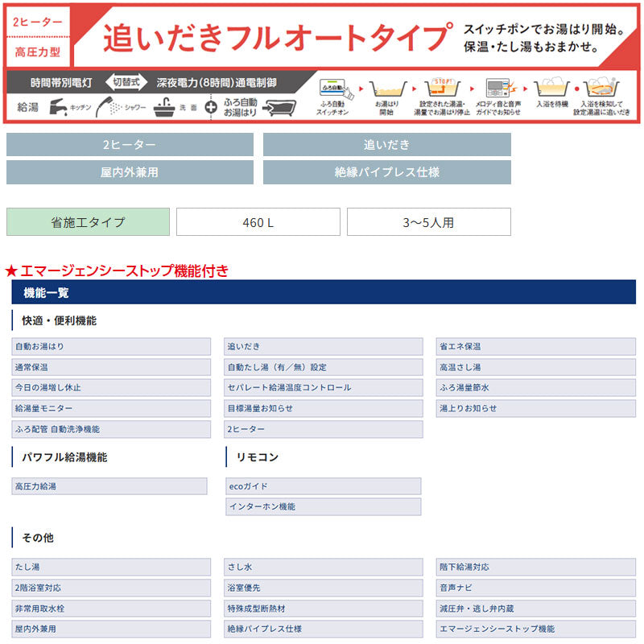Click the 時間帯別電灯 label

click(x=61, y=83)
